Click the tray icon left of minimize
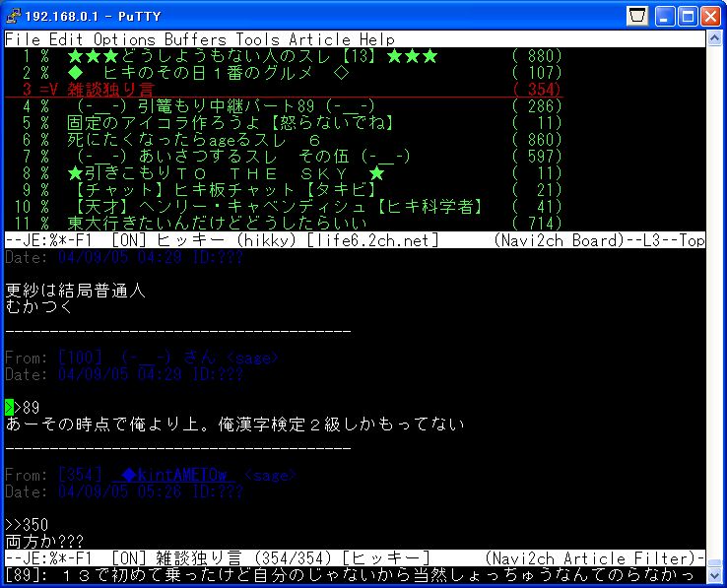Screen dimensions: 727x588 tap(639, 16)
